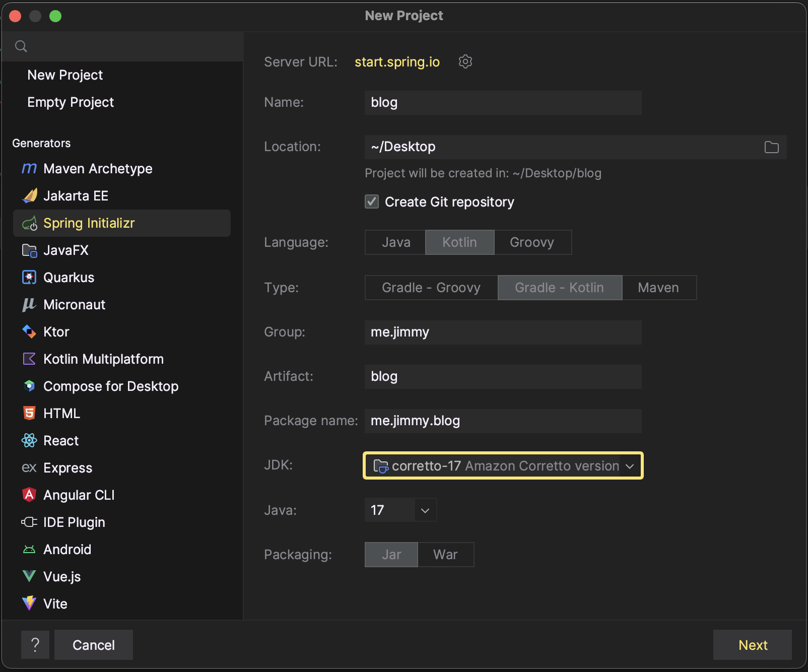Click the JavaFX folder icon
The height and width of the screenshot is (672, 808).
pyautogui.click(x=29, y=250)
